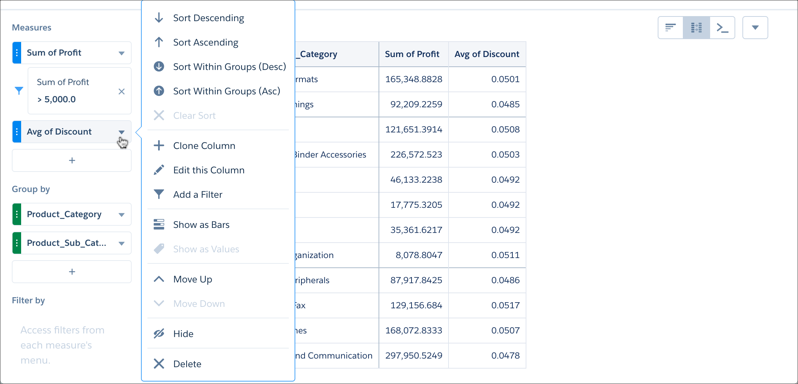The width and height of the screenshot is (798, 384).
Task: Click the Delete X icon in menu
Action: tap(159, 364)
